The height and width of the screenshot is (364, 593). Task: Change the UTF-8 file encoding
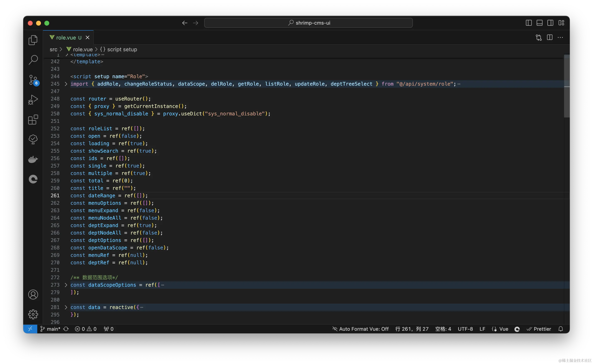coord(465,329)
